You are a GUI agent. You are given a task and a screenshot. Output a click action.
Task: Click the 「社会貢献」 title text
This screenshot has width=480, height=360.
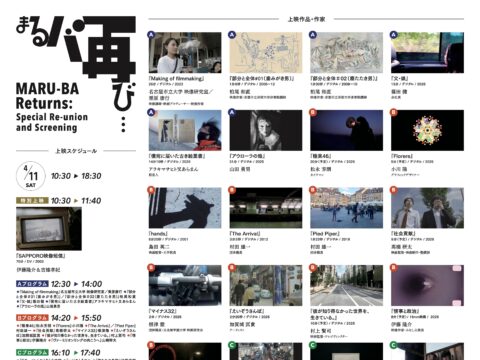[403, 234]
